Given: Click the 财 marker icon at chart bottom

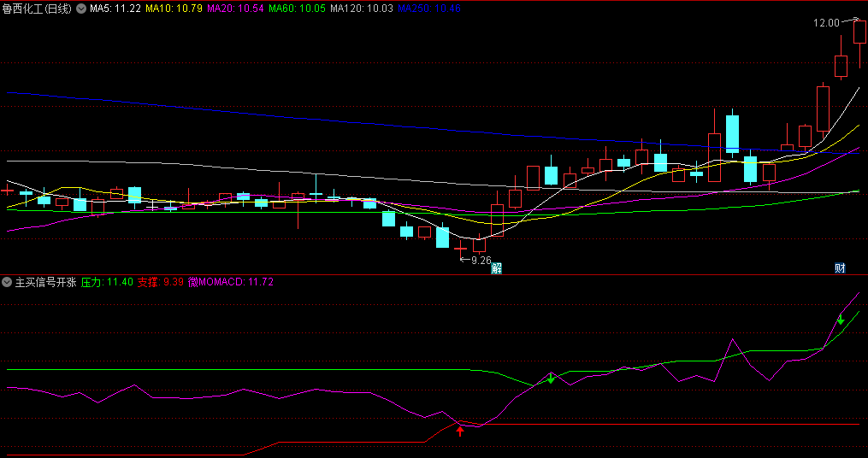Looking at the screenshot, I should click(x=840, y=269).
